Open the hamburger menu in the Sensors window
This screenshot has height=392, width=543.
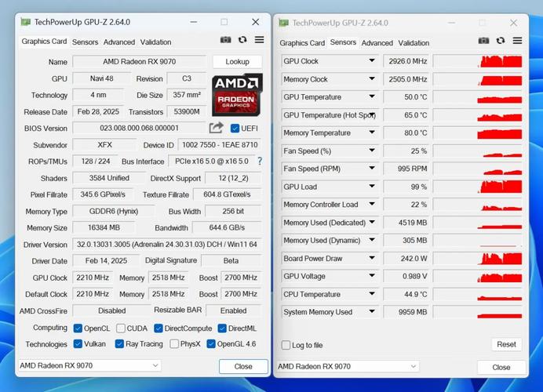click(x=517, y=41)
